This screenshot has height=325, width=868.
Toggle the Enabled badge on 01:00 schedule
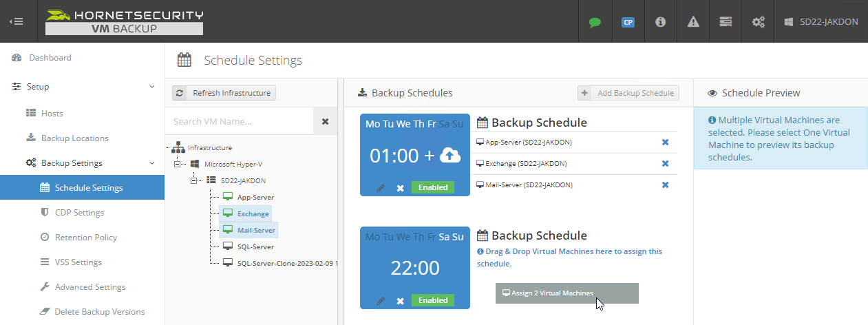tap(432, 187)
